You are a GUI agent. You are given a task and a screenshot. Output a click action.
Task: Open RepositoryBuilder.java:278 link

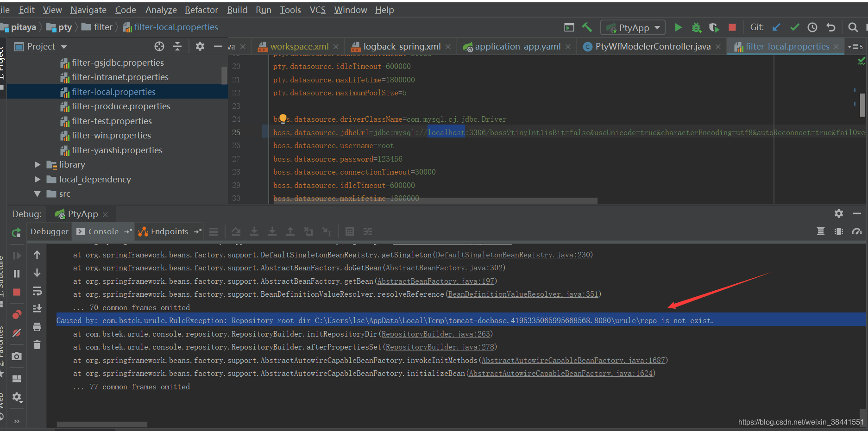[440, 347]
